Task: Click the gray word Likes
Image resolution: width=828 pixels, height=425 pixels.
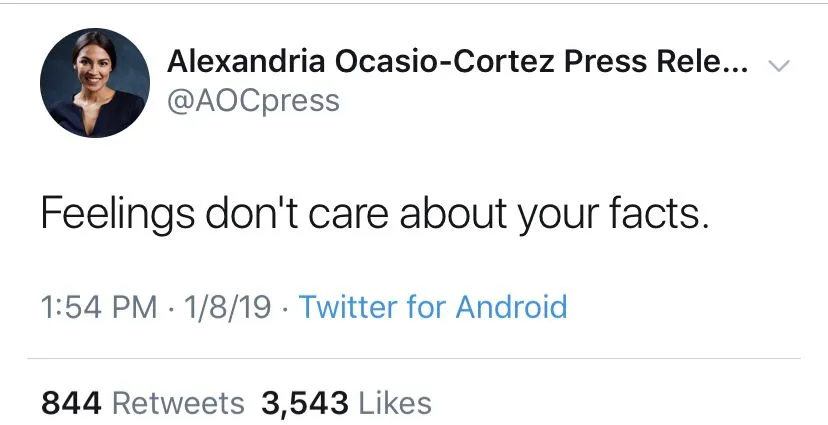Action: [394, 402]
